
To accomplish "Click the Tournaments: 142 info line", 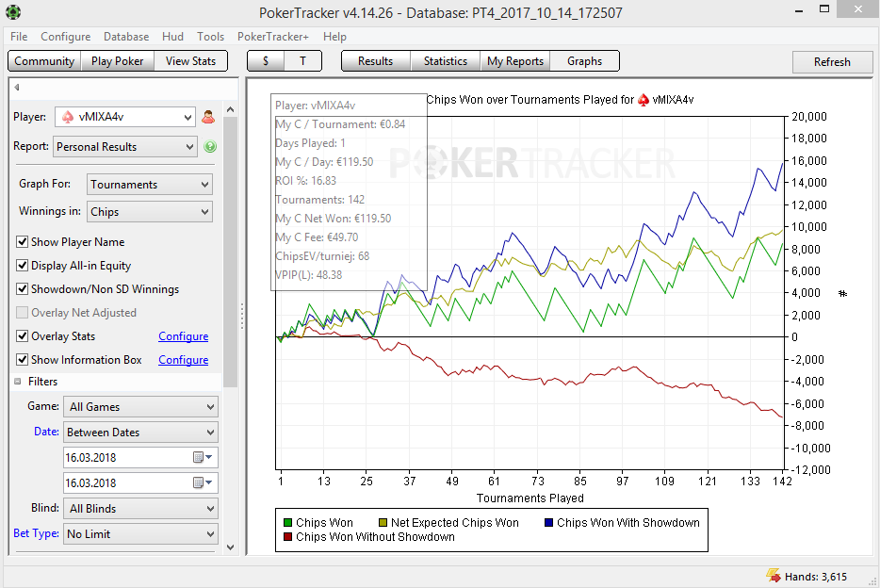I will (319, 200).
